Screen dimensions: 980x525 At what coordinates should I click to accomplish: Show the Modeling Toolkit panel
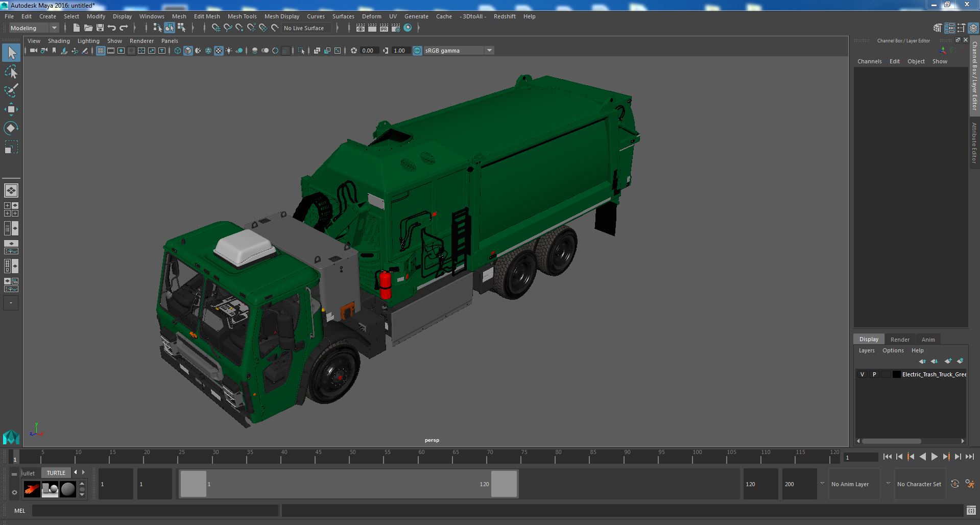[937, 28]
